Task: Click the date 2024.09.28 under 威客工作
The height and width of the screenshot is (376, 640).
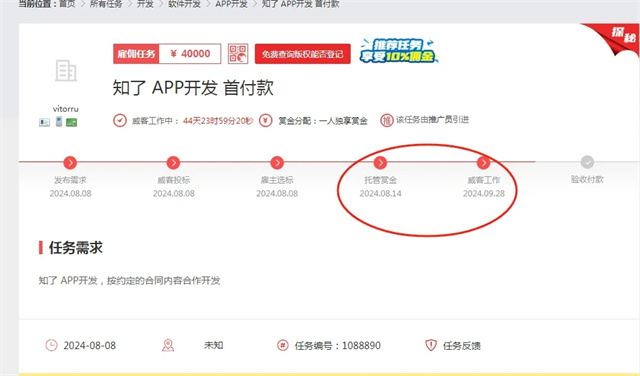Action: [484, 194]
